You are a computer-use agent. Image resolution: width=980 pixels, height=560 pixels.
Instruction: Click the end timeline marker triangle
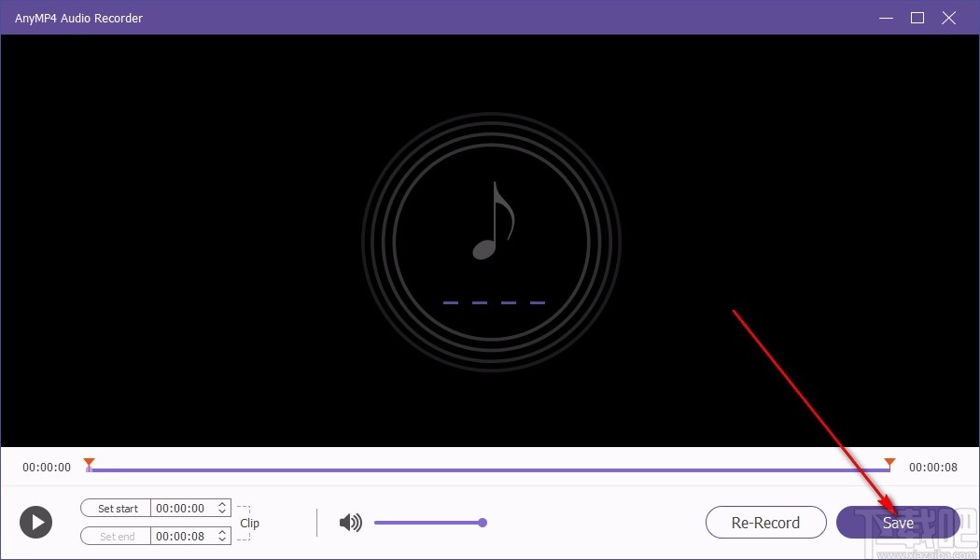pos(889,462)
